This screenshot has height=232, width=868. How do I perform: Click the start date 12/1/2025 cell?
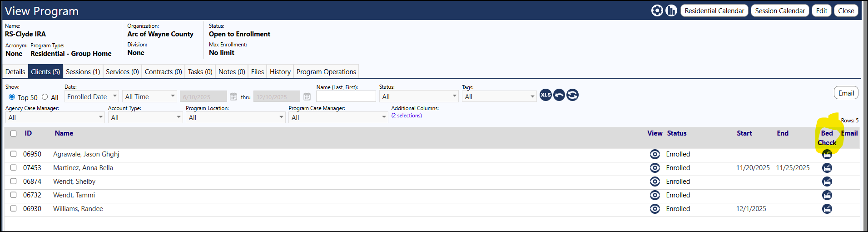[x=751, y=209]
